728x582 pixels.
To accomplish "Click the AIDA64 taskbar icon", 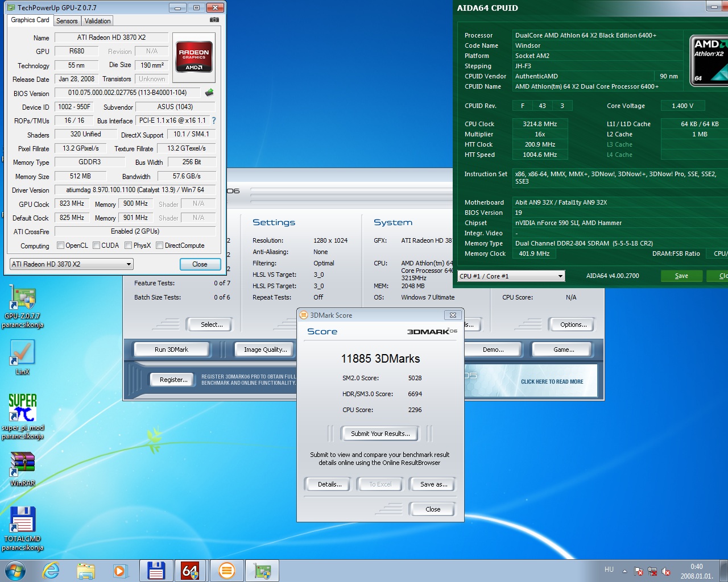I will [x=190, y=571].
